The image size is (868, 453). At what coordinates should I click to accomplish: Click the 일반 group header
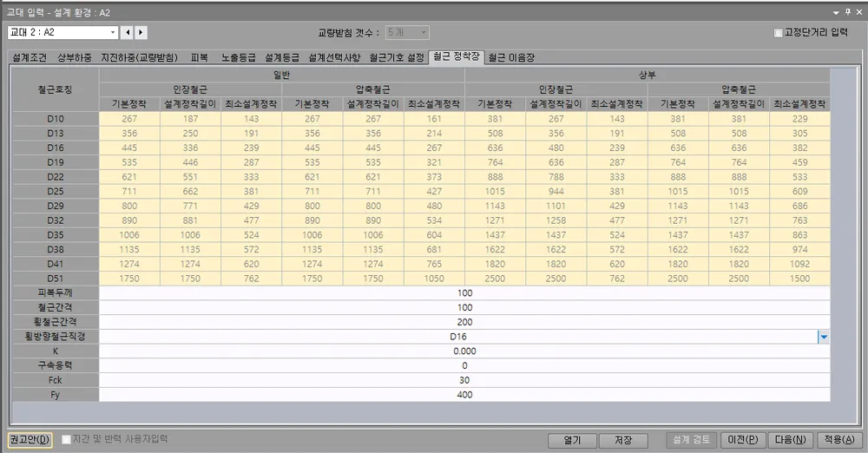pos(282,75)
